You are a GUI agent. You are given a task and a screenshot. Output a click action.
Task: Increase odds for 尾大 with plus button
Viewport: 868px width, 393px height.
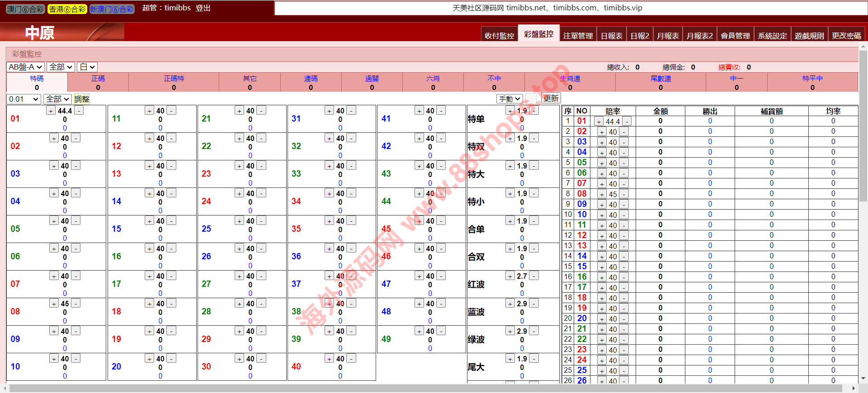pos(510,359)
